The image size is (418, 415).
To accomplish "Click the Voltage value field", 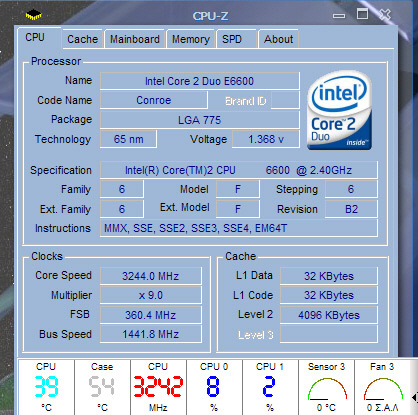I will click(266, 139).
